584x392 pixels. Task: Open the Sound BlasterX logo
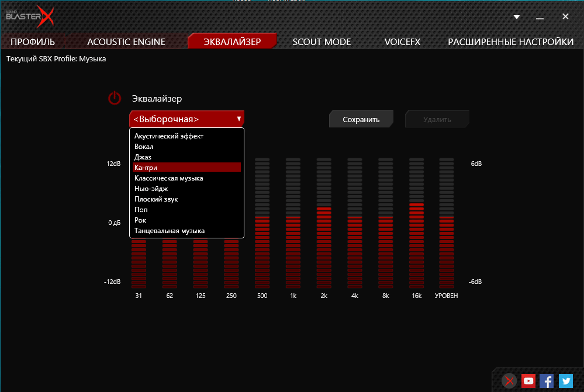(30, 16)
